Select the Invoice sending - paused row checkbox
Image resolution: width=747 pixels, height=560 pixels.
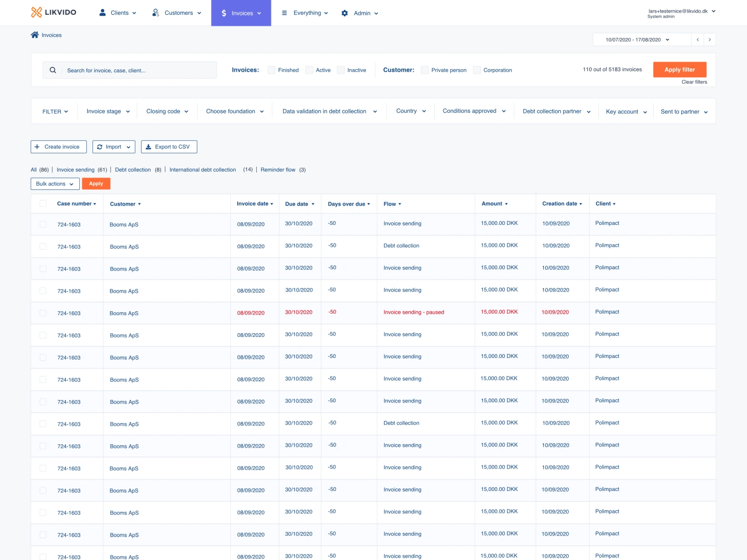point(43,313)
